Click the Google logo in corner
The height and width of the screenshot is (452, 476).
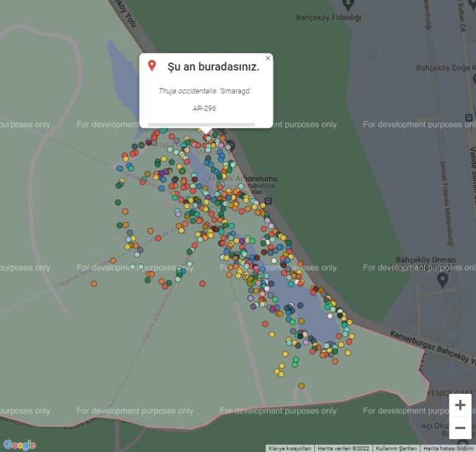click(x=19, y=445)
